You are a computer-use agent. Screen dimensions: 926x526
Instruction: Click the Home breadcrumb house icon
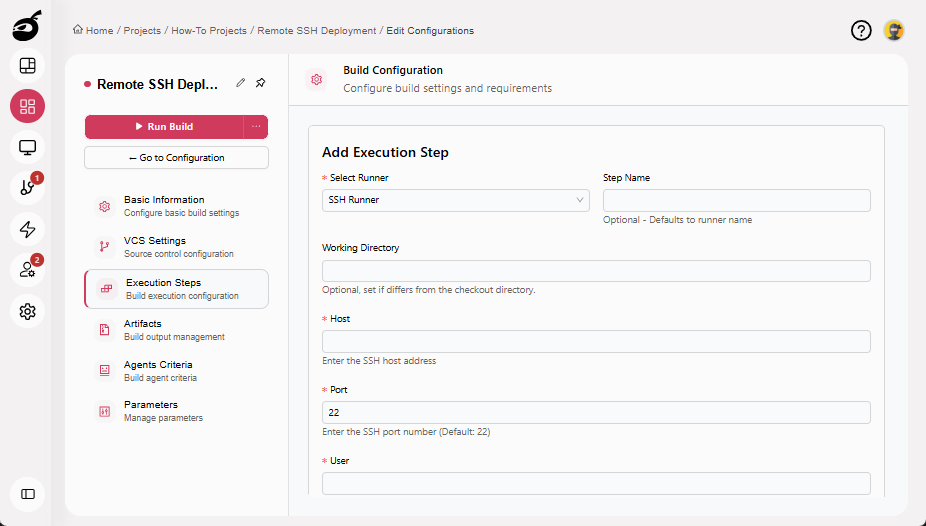pos(77,30)
